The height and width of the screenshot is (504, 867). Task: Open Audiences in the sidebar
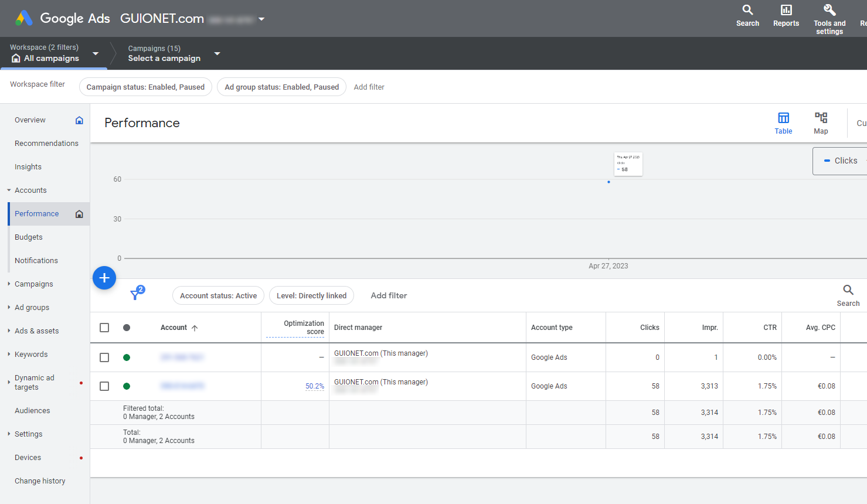tap(32, 411)
